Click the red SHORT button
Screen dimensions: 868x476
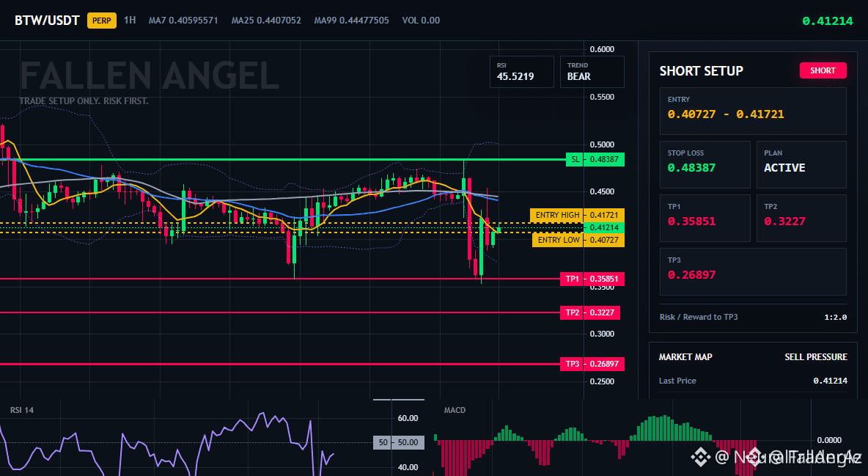pos(823,70)
